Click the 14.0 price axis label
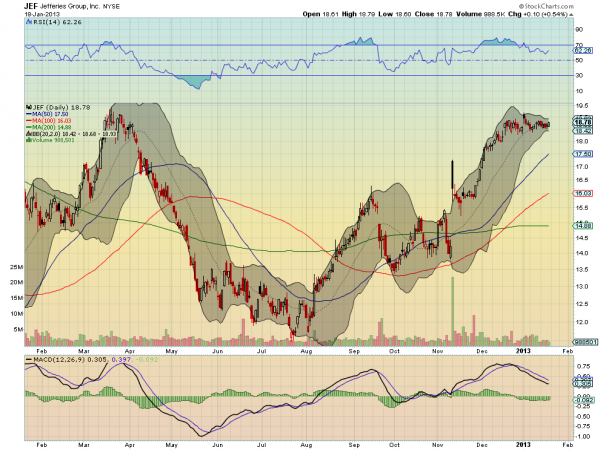This screenshot has width=600, height=450. point(581,253)
